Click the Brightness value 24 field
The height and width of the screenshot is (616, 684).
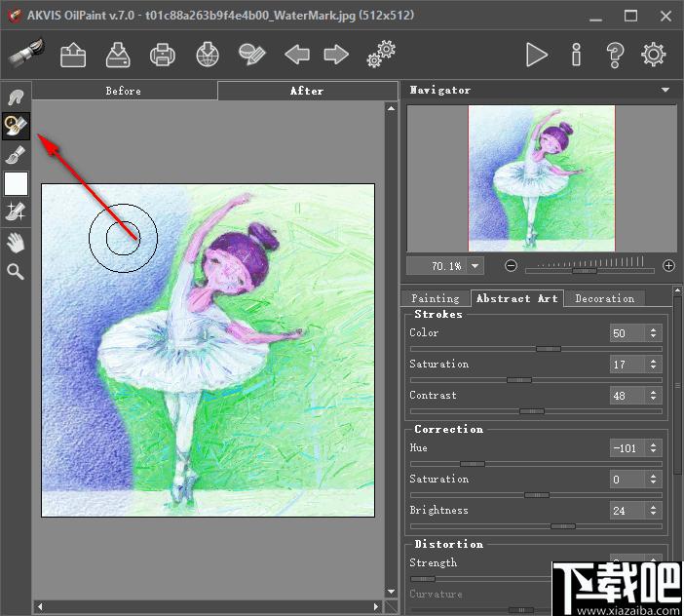(627, 511)
